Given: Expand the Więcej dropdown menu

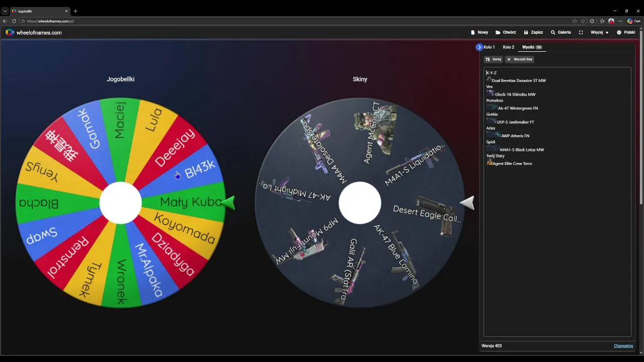Looking at the screenshot, I should coord(600,32).
